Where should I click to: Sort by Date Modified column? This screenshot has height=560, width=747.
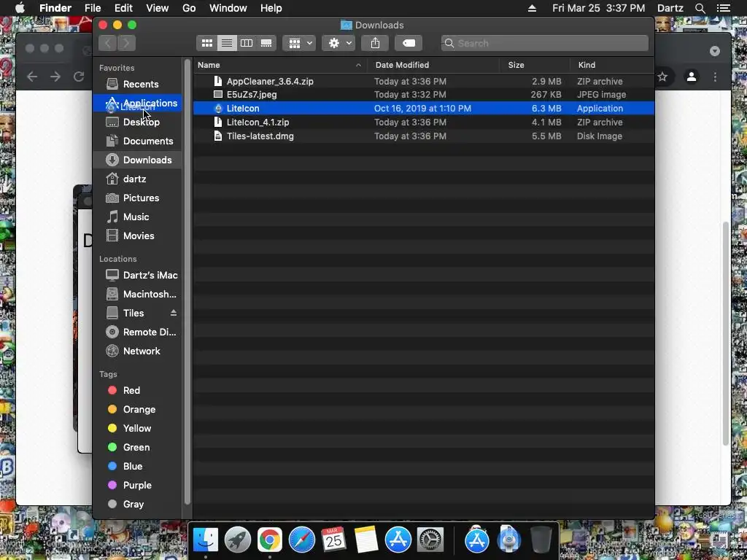pyautogui.click(x=433, y=65)
